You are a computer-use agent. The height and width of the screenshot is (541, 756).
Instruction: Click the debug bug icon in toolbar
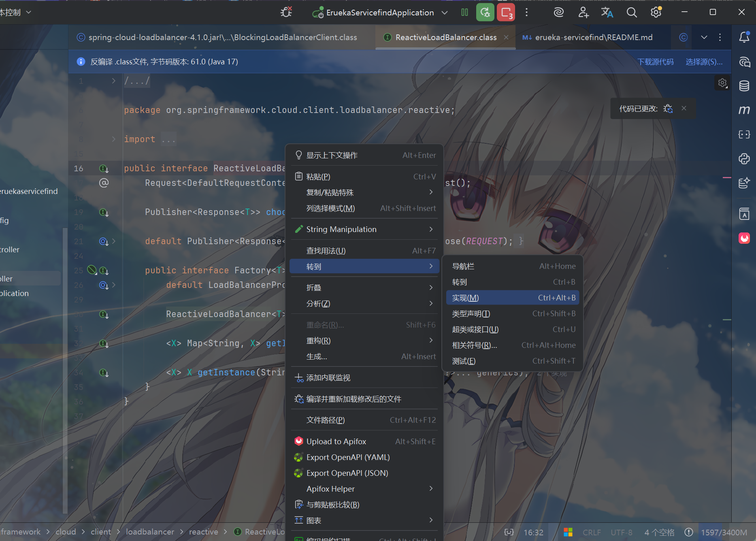click(286, 12)
